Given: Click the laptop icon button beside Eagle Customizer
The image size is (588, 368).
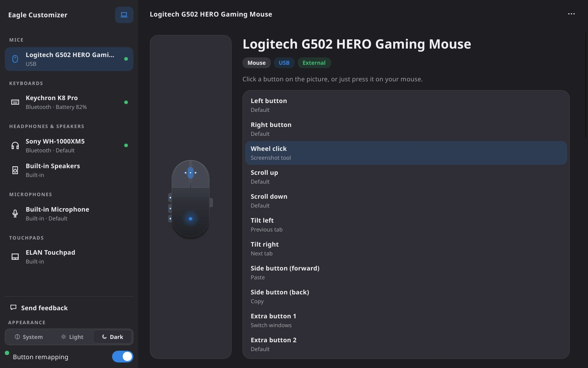Looking at the screenshot, I should click(x=124, y=15).
